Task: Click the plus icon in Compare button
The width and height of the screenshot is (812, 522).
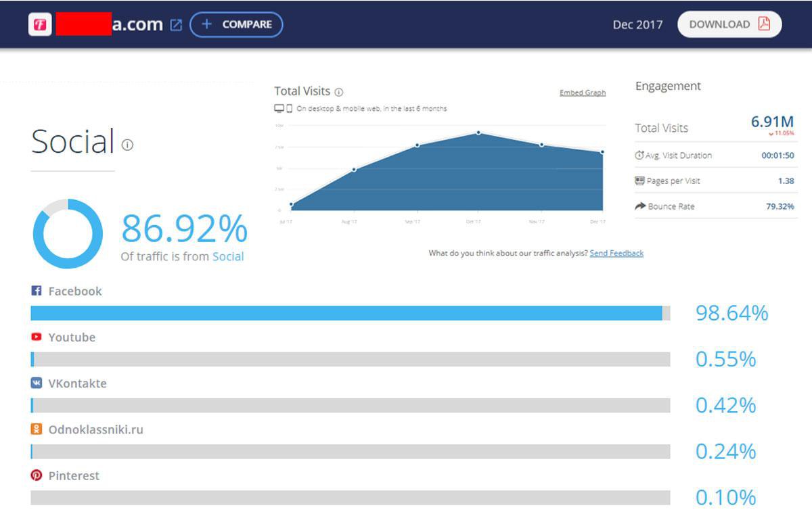Action: [207, 24]
